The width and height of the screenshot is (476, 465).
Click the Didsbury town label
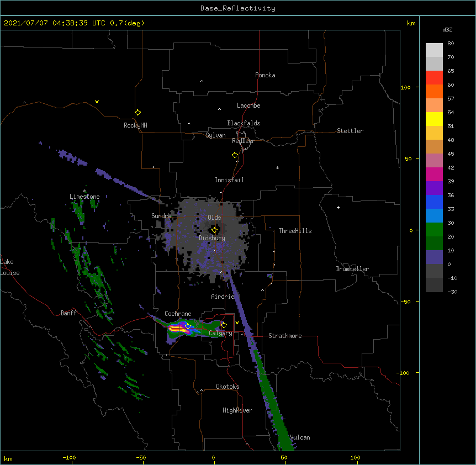click(x=212, y=238)
